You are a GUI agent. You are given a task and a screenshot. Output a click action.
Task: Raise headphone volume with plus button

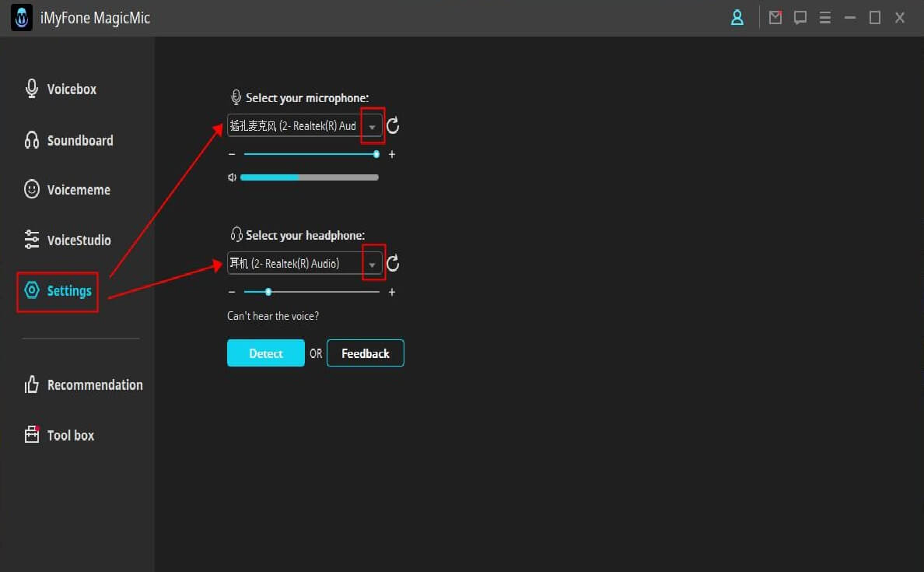point(392,292)
